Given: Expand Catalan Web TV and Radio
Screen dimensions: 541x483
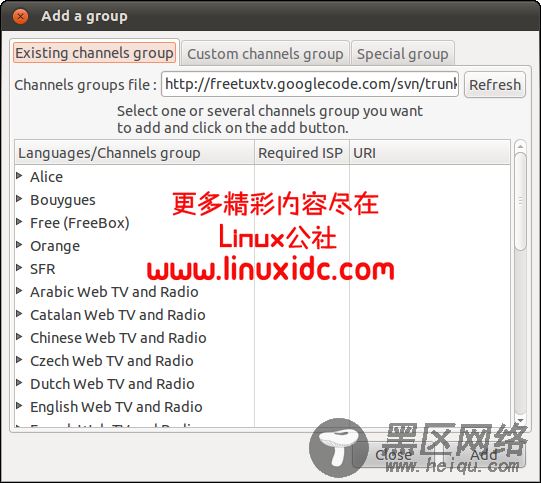Looking at the screenshot, I should (19, 314).
